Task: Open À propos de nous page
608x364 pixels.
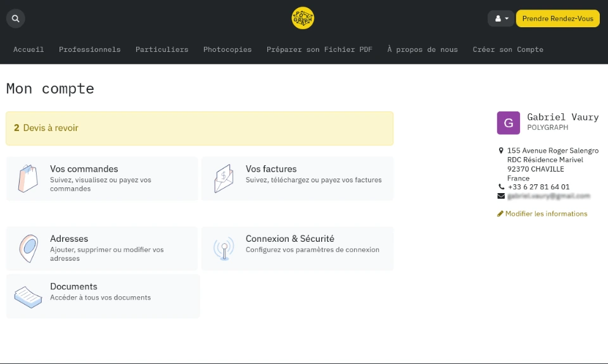Action: (422, 49)
